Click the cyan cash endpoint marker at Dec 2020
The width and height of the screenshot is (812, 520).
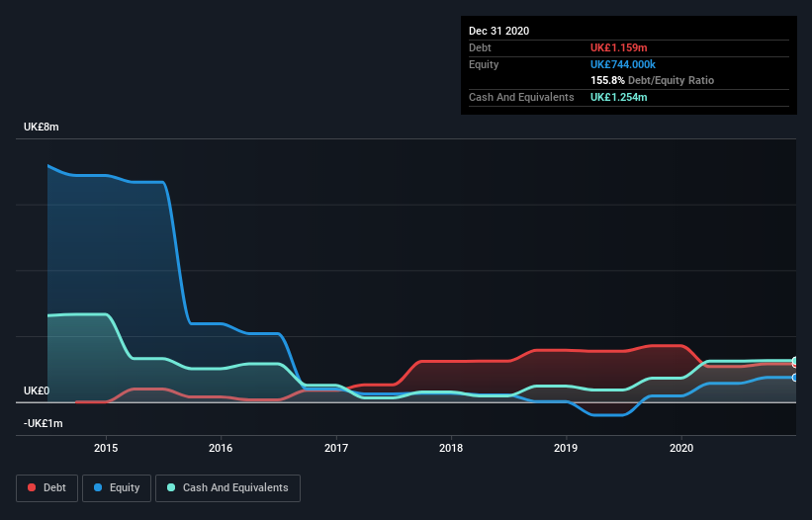794,360
